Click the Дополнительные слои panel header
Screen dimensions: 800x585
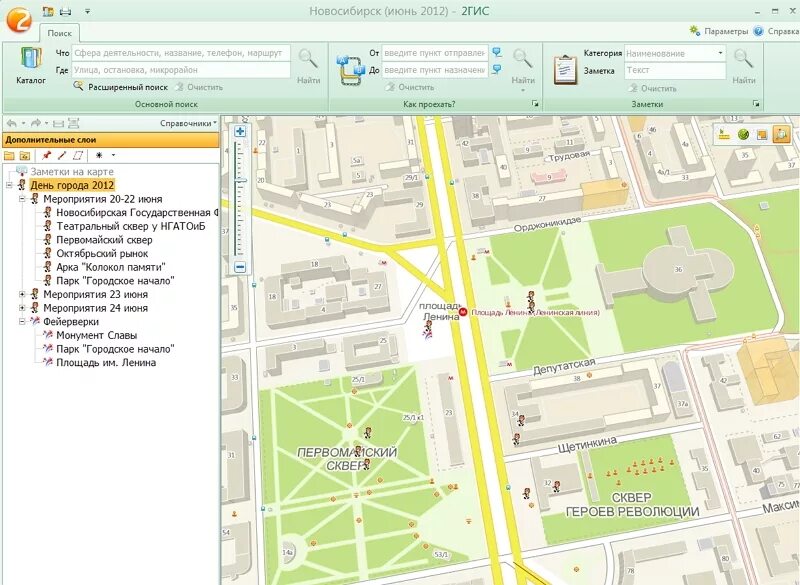(111, 140)
